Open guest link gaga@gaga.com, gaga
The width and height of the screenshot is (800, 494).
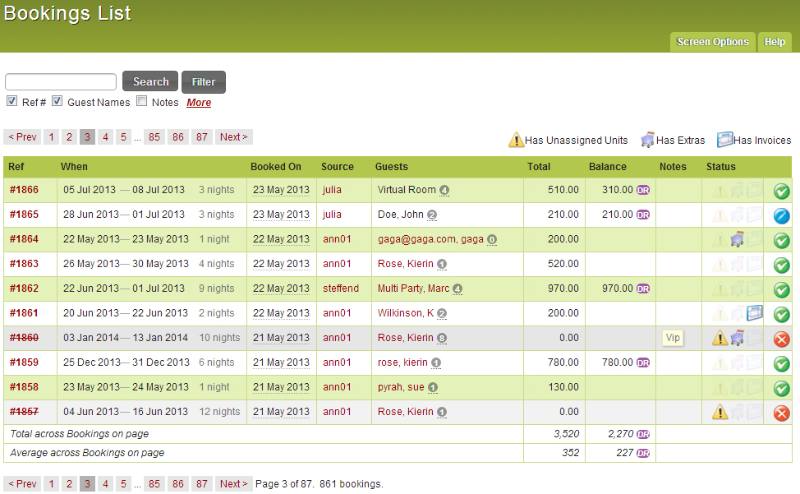click(430, 239)
